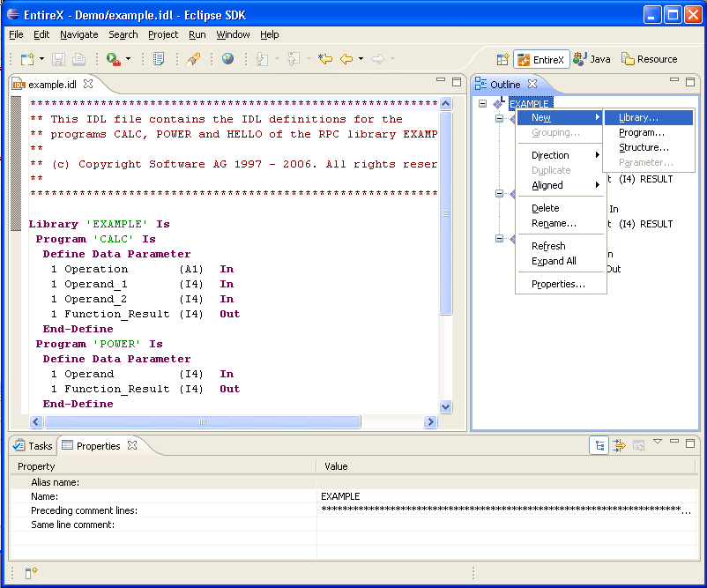Open the Properties view menu triangle

[x=658, y=442]
